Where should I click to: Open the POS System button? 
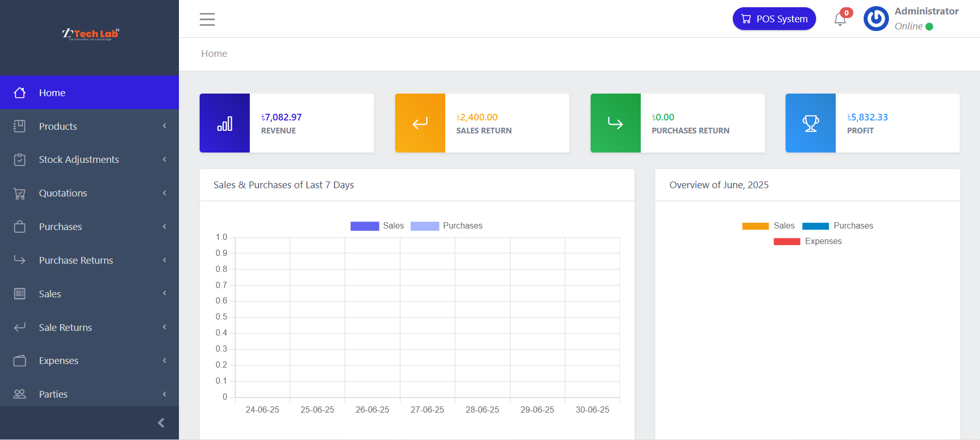pyautogui.click(x=774, y=19)
